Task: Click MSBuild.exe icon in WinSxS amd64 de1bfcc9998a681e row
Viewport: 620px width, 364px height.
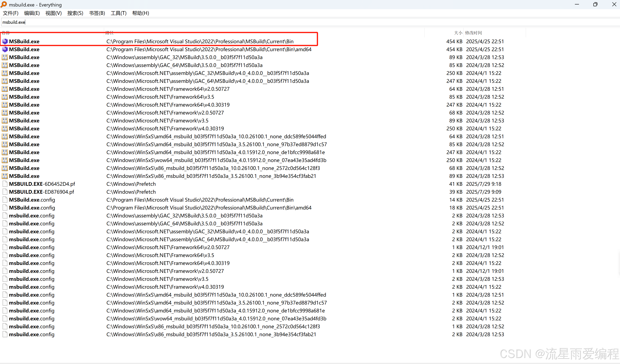Action: (x=5, y=152)
